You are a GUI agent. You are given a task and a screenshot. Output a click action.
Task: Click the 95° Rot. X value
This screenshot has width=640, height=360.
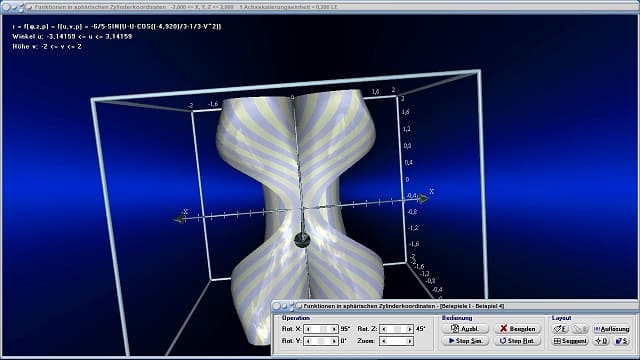(x=345, y=329)
